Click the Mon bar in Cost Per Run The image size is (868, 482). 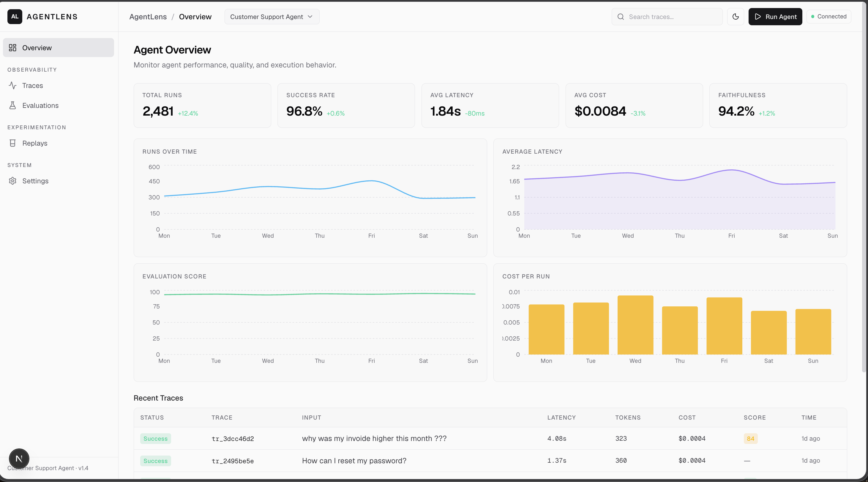click(x=546, y=329)
